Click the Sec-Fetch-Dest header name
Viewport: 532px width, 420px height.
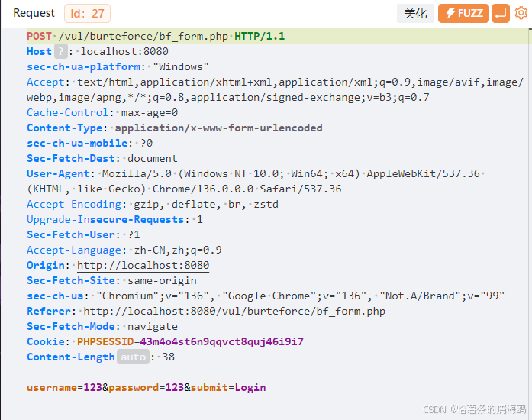point(71,158)
